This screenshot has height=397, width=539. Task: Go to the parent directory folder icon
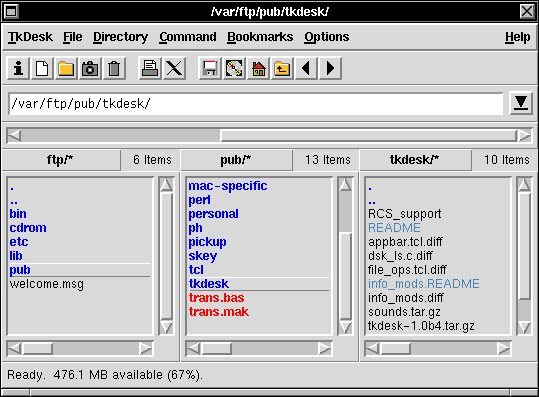282,68
